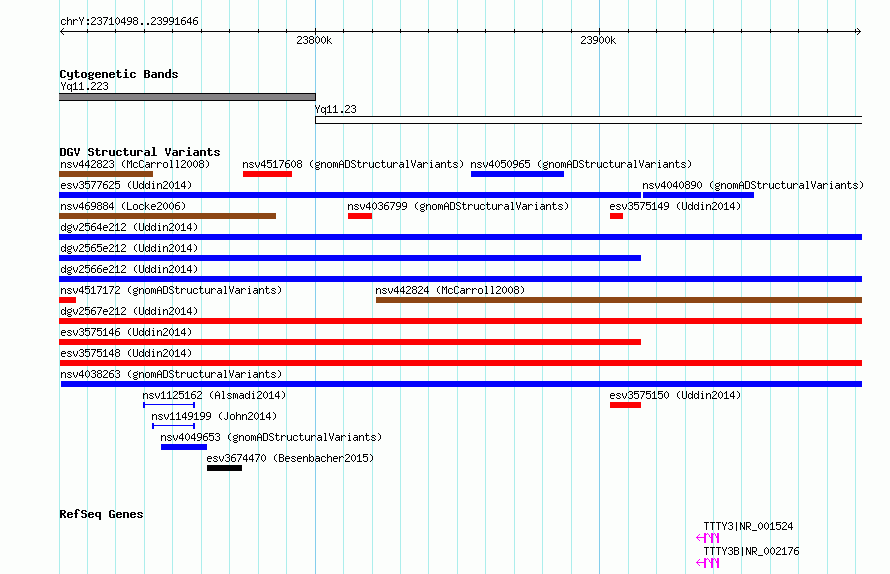The height and width of the screenshot is (574, 890).
Task: Click the small red nsv4517172 variant bar
Action: click(68, 300)
